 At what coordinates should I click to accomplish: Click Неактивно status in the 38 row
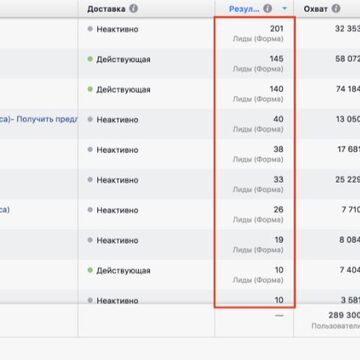117,150
